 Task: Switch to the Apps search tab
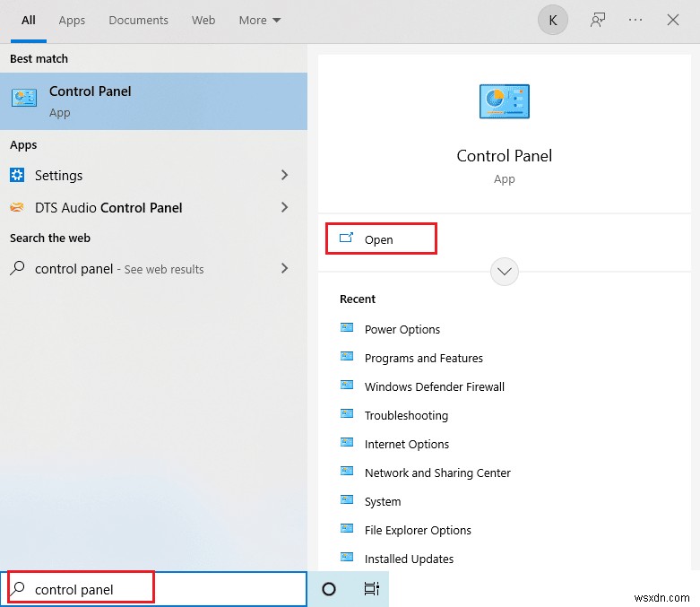coord(72,20)
